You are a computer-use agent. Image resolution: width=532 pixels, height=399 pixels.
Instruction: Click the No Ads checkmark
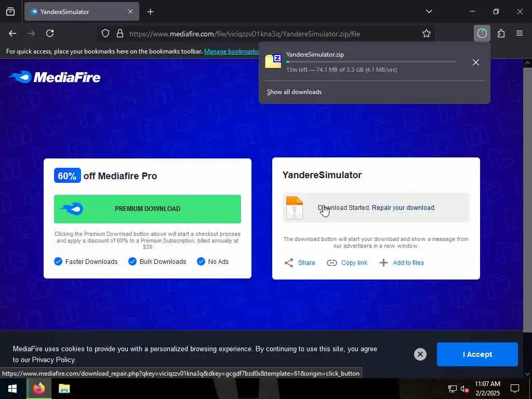click(x=201, y=262)
